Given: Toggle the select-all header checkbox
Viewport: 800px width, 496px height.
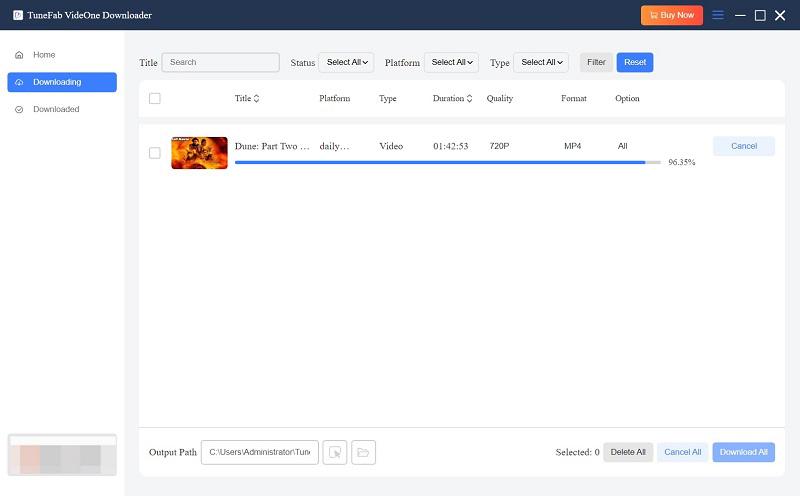Looking at the screenshot, I should pos(155,98).
